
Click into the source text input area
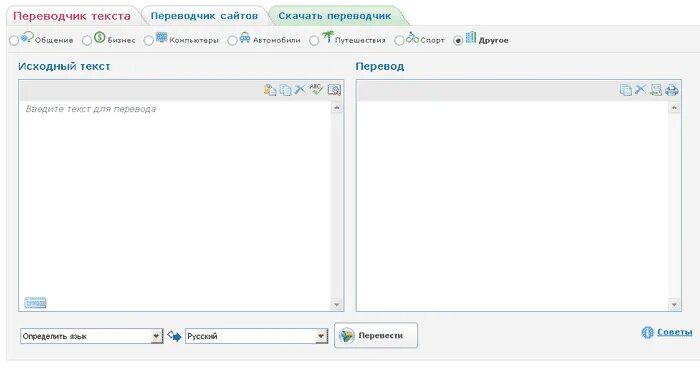175,205
